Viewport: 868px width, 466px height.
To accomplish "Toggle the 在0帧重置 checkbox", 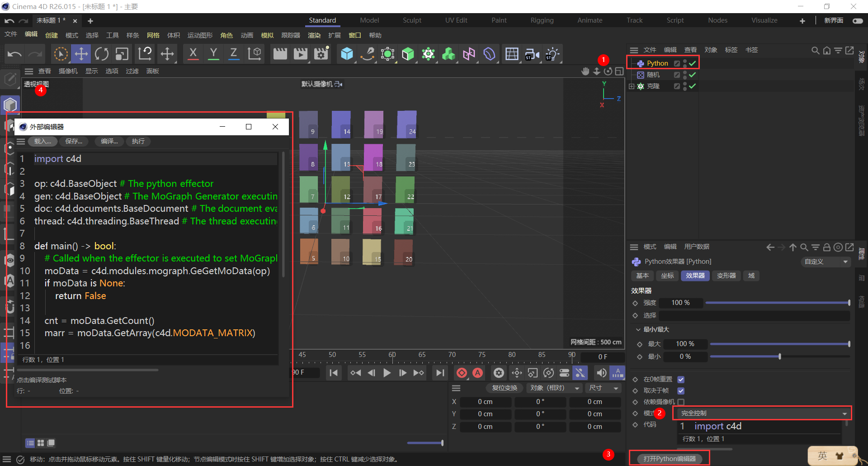I will click(x=681, y=379).
